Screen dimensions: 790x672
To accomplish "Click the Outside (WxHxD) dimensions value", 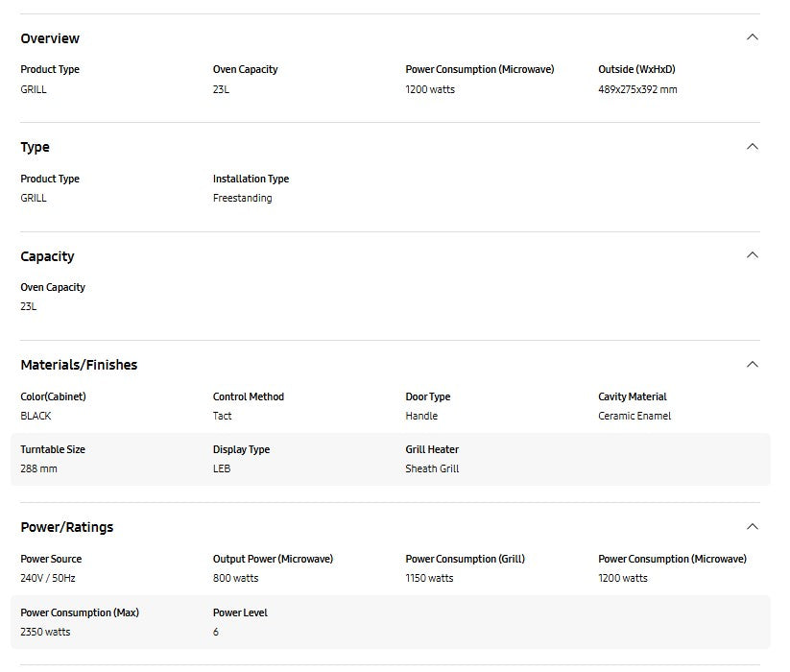I will point(637,89).
